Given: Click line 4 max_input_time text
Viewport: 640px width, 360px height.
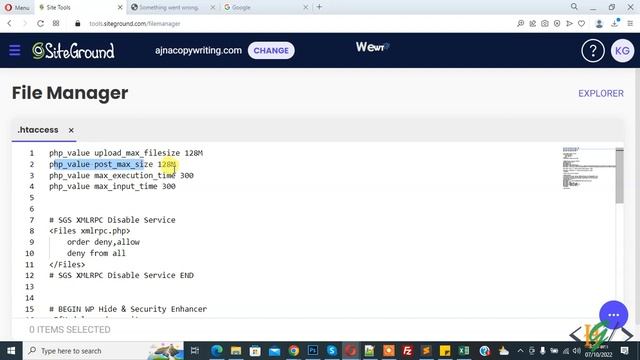Looking at the screenshot, I should 112,187.
